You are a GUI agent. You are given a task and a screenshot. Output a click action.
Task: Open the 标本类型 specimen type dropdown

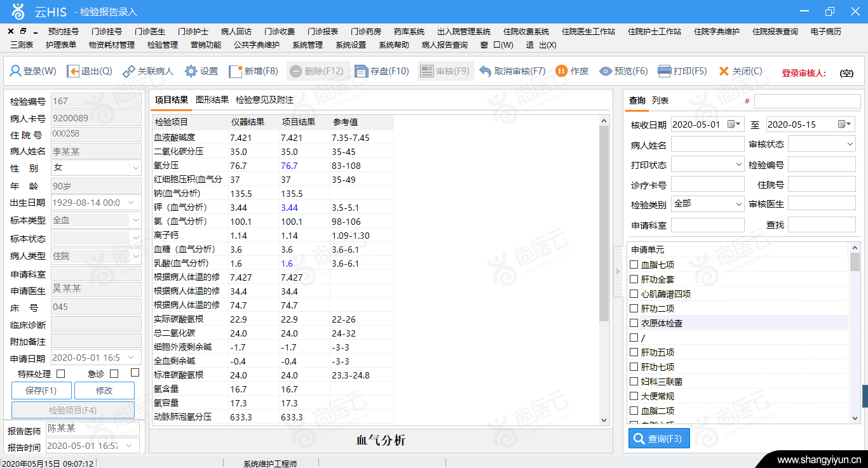click(x=135, y=220)
